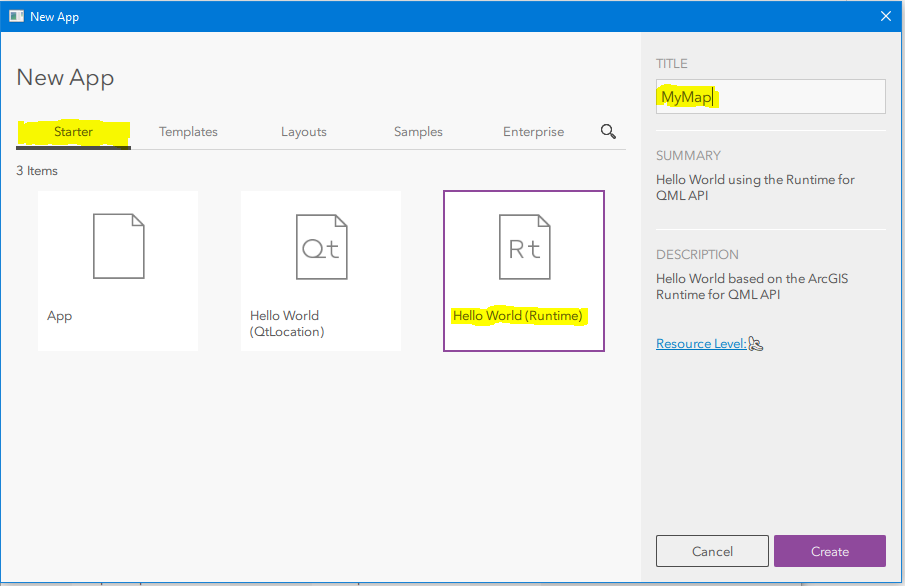The height and width of the screenshot is (586, 905).
Task: Click summary text about Runtime for QML API
Action: 755,188
